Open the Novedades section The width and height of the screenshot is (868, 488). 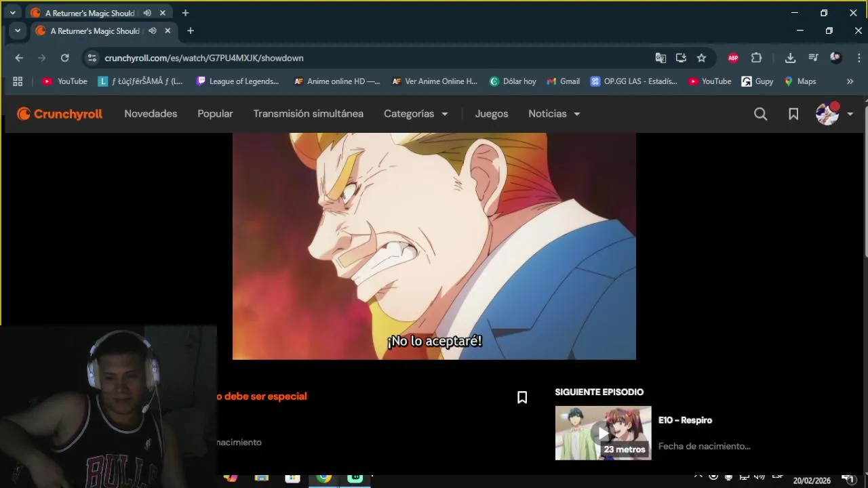pyautogui.click(x=151, y=114)
